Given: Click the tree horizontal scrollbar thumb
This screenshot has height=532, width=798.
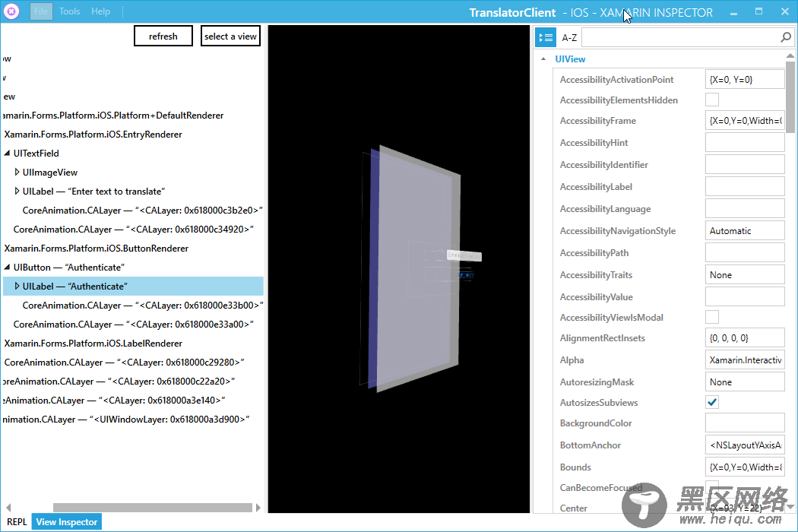Looking at the screenshot, I should coord(153,508).
